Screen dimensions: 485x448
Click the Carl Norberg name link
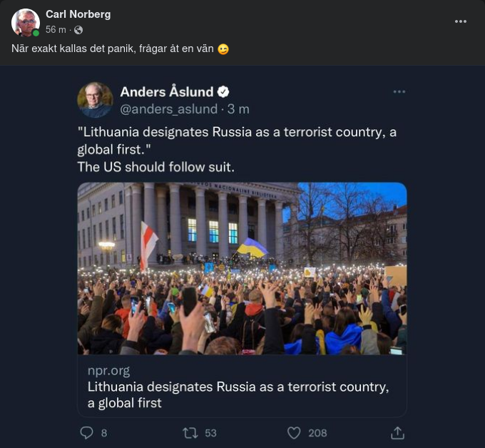[x=78, y=14]
